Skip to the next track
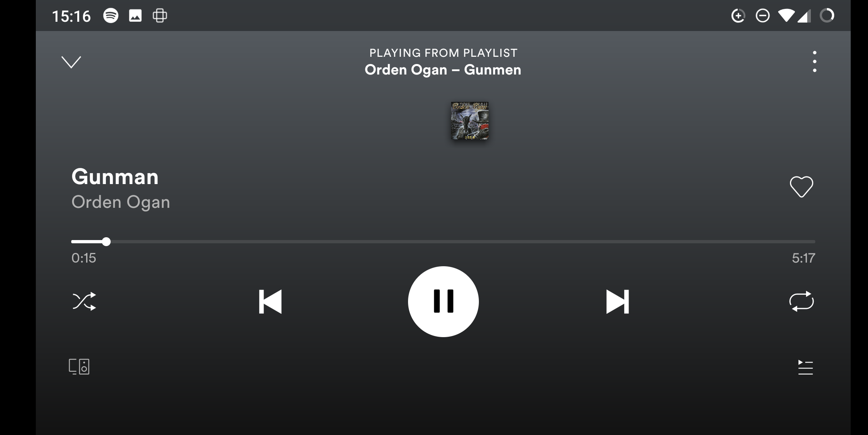868x435 pixels. point(617,301)
